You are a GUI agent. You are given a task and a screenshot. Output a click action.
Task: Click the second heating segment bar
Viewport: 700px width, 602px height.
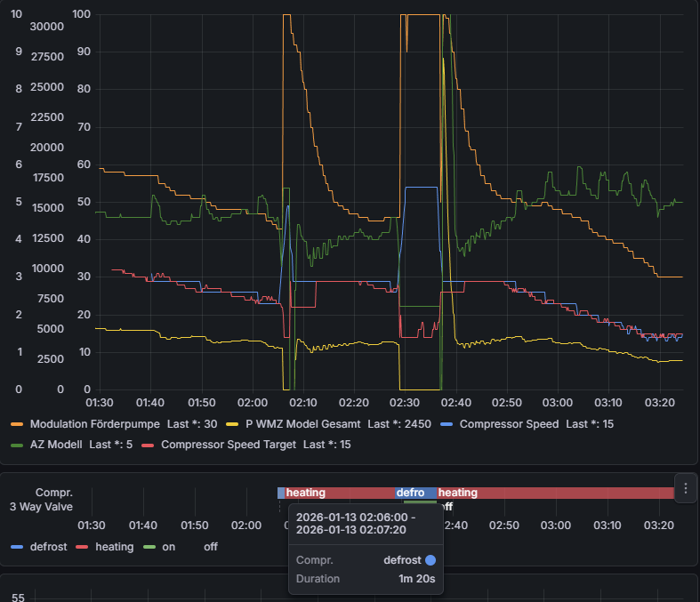click(x=555, y=493)
